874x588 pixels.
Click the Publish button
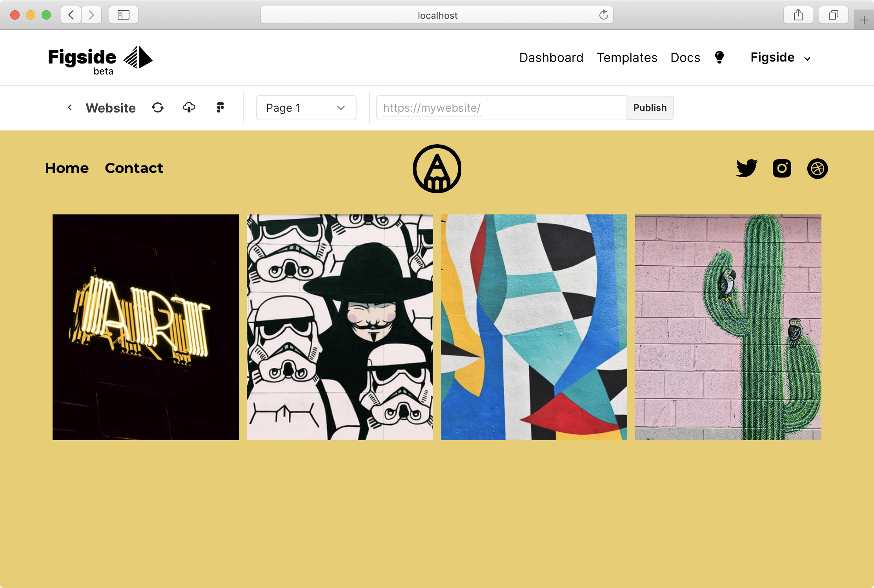pos(650,108)
